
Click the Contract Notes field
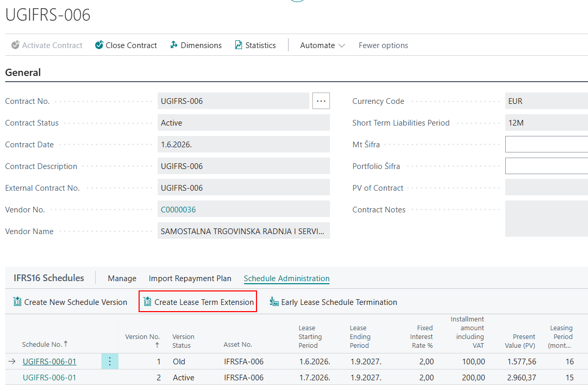tap(547, 219)
